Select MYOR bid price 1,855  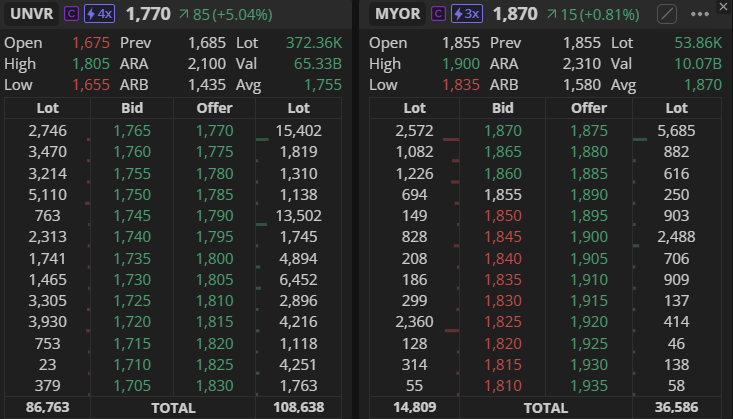coord(503,195)
